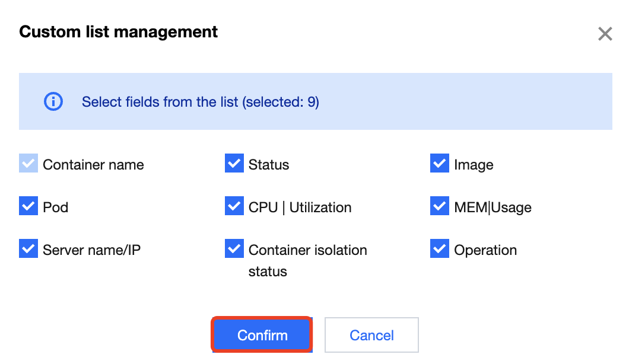
Task: Click the disabled Container name checkbox
Action: tap(28, 164)
